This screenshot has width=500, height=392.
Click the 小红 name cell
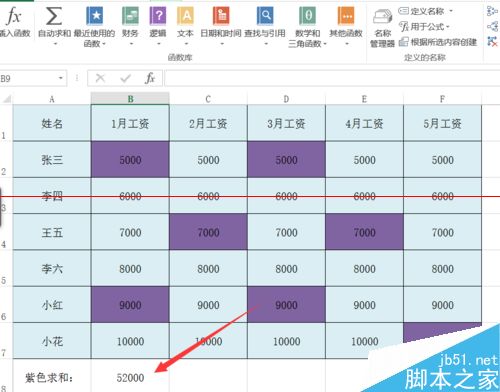pos(52,304)
